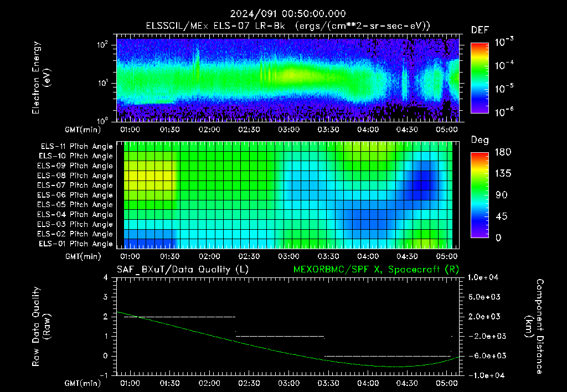Click the -1 tick on data quality axis
567x392 pixels.
[104, 375]
